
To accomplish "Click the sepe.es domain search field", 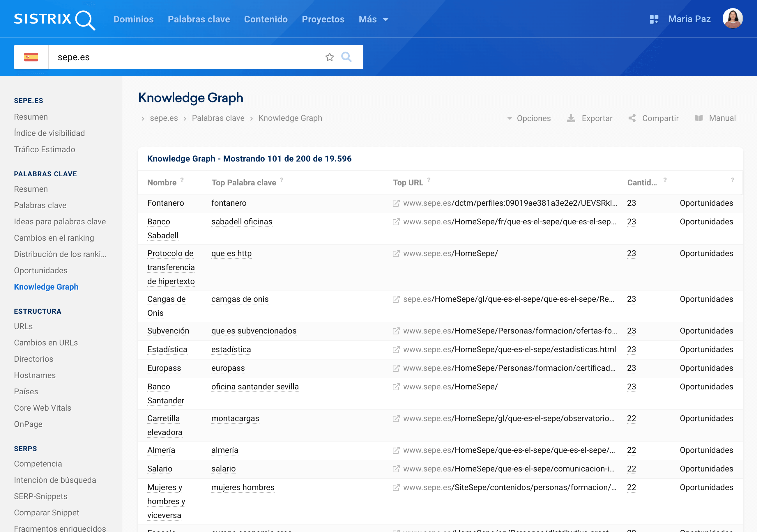I will [185, 57].
